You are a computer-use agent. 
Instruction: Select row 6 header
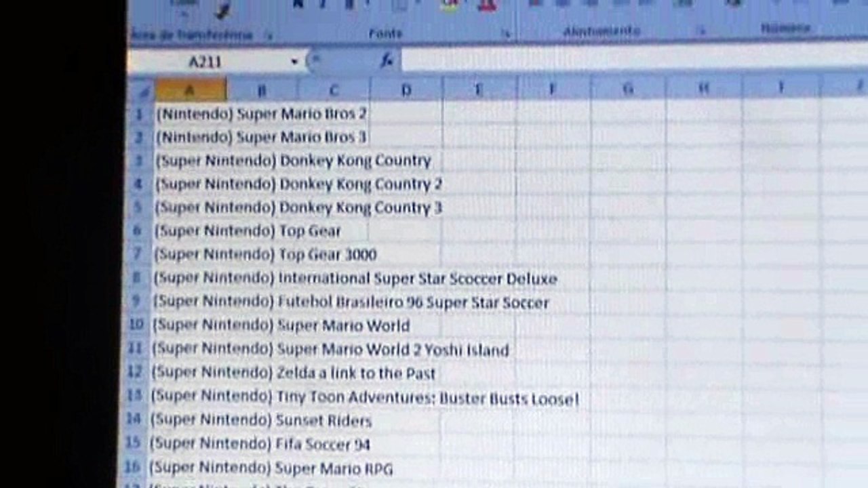(x=138, y=231)
